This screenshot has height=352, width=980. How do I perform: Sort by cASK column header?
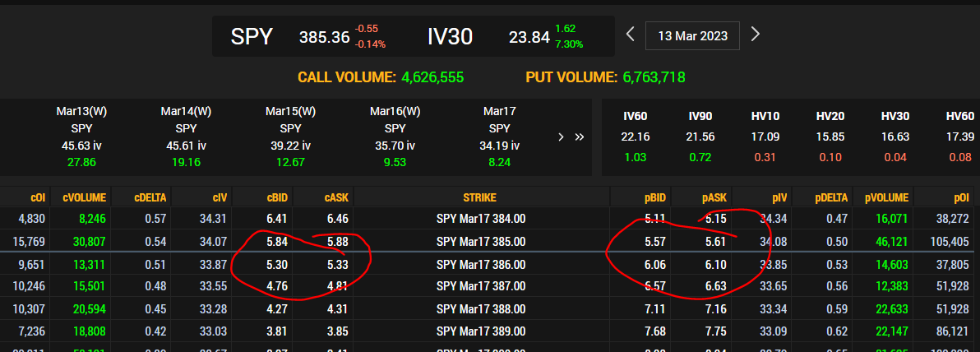[336, 197]
